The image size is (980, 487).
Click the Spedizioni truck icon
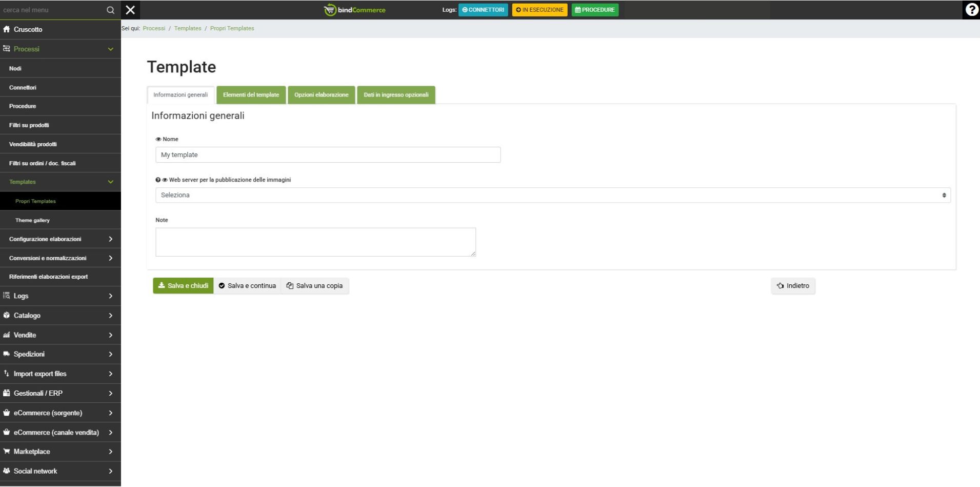7,354
